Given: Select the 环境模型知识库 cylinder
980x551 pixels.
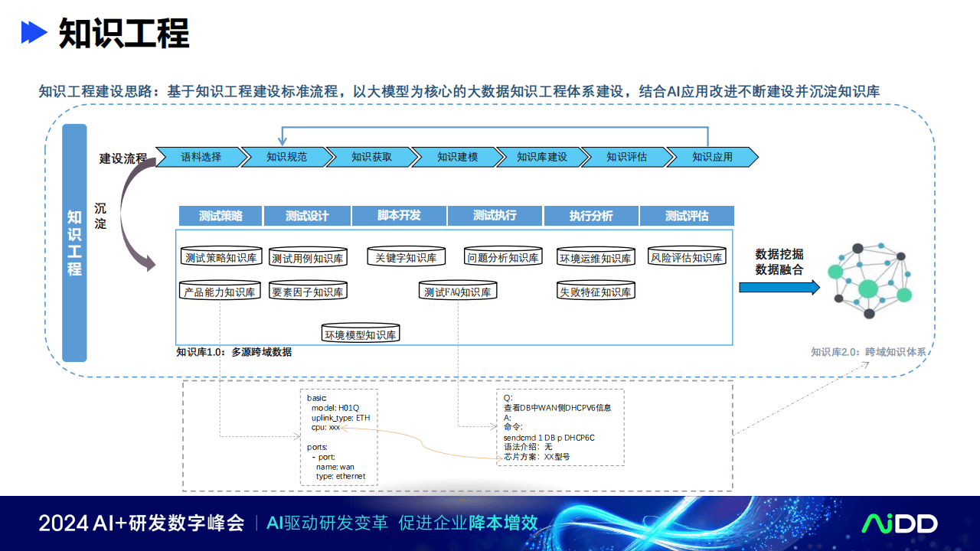Looking at the screenshot, I should pyautogui.click(x=361, y=334).
